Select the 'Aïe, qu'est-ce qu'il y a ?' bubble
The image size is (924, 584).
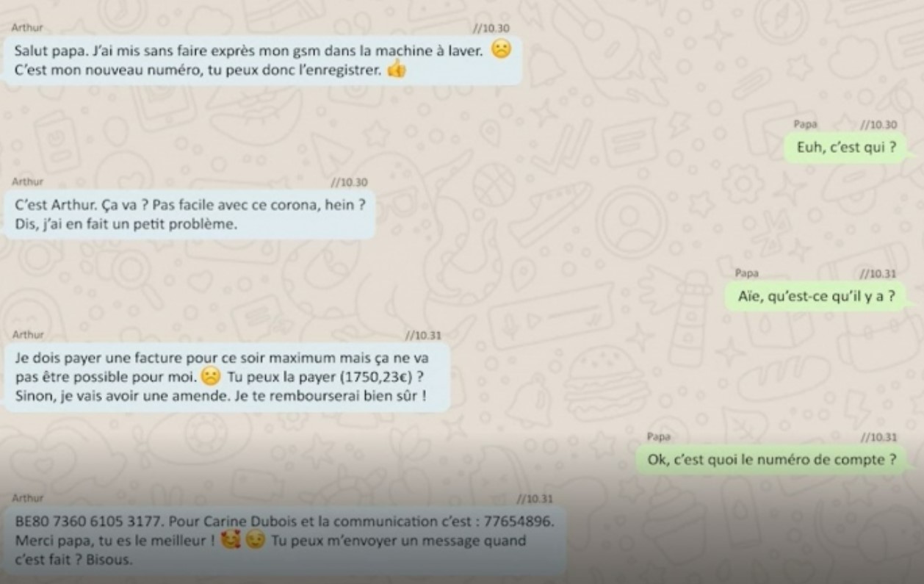(816, 297)
